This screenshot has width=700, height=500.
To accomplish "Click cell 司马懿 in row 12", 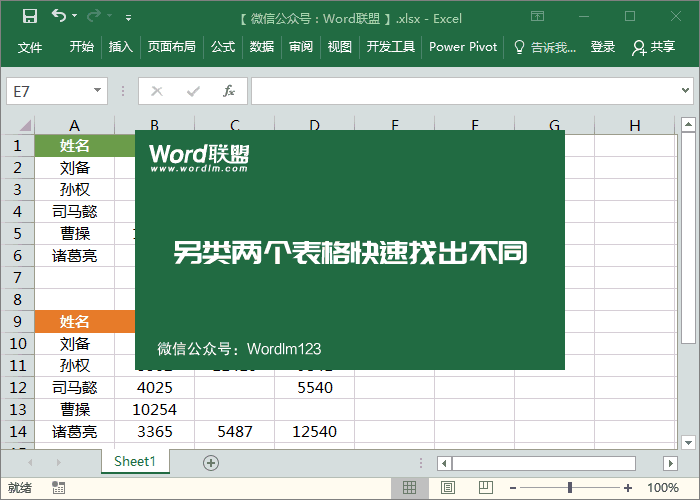I will click(75, 388).
